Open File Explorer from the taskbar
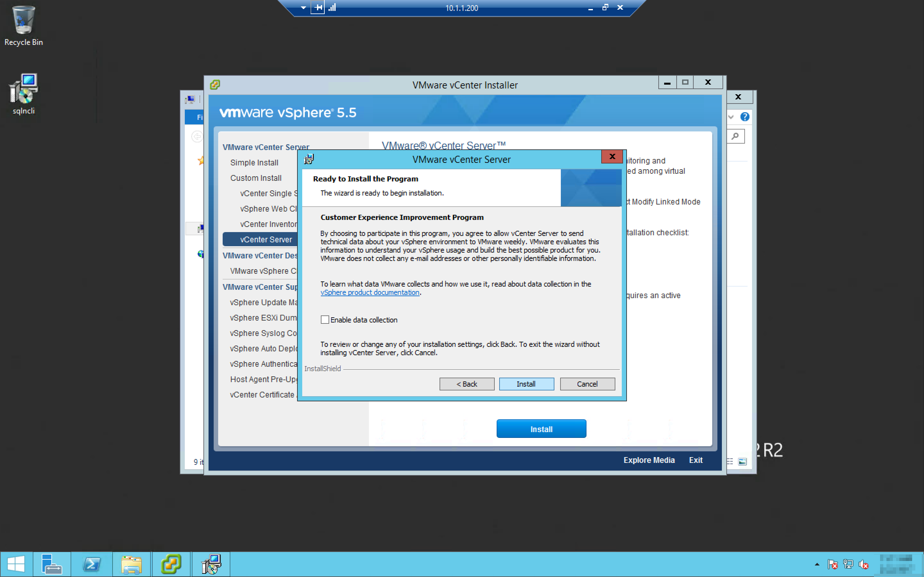 (x=131, y=564)
